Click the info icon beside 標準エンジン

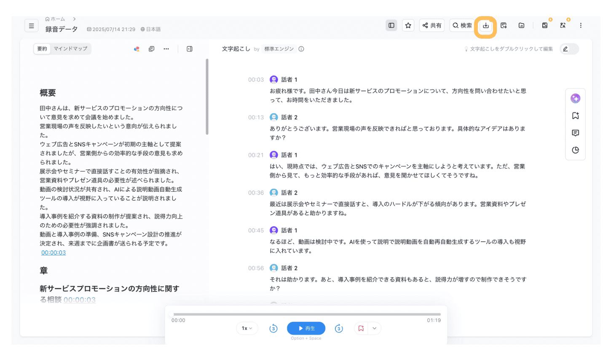(x=301, y=49)
